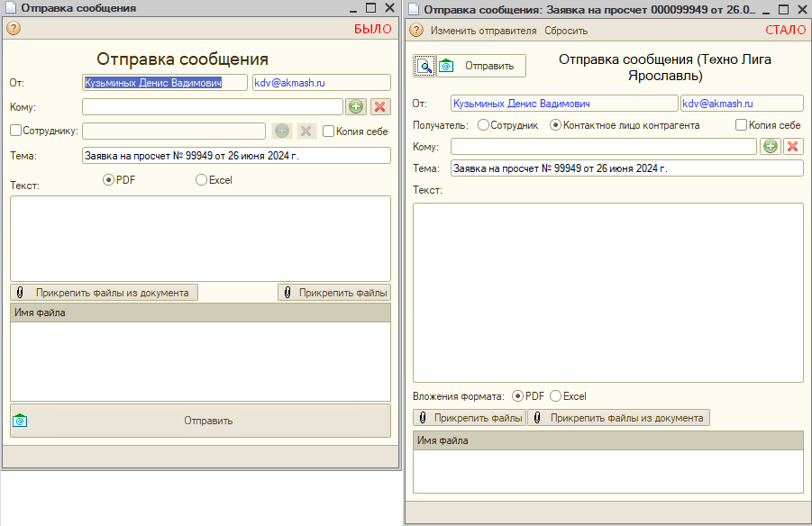Click the preview magnifier icon in right window
The height and width of the screenshot is (526, 812).
(424, 66)
